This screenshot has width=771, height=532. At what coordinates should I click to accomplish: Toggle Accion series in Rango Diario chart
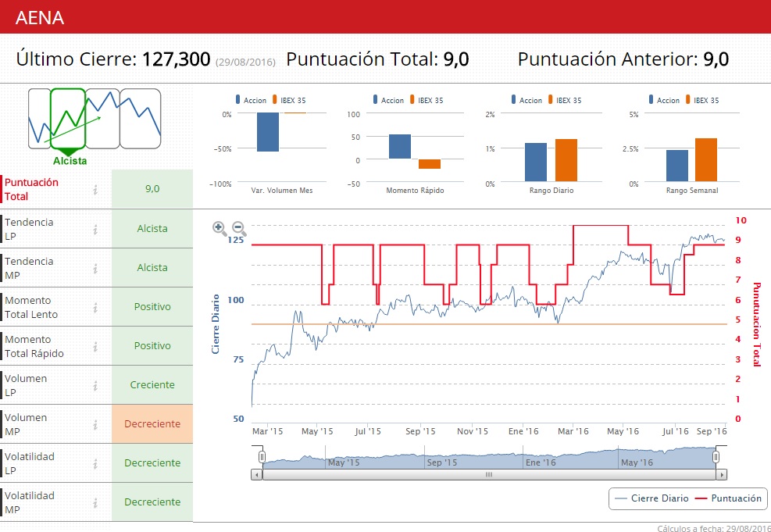[x=526, y=100]
